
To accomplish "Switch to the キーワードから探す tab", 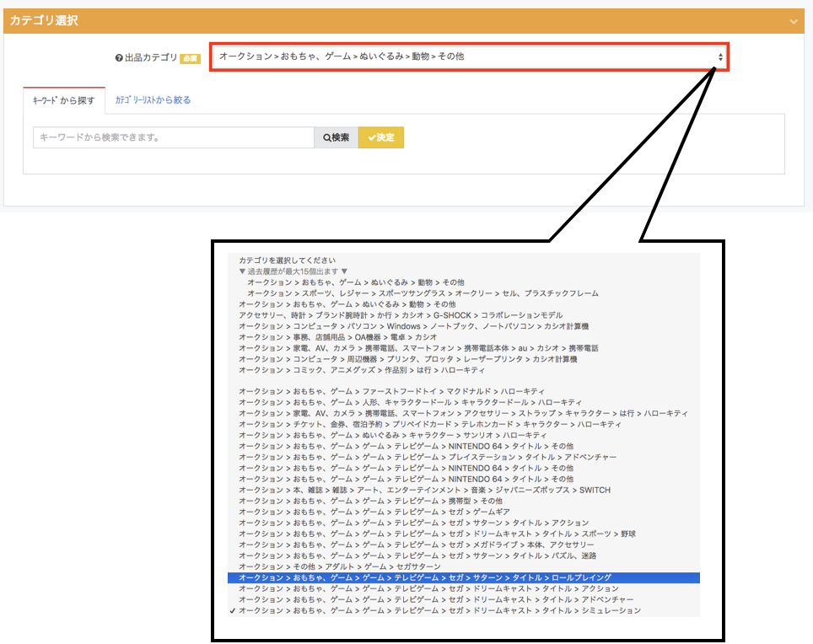I will (64, 99).
